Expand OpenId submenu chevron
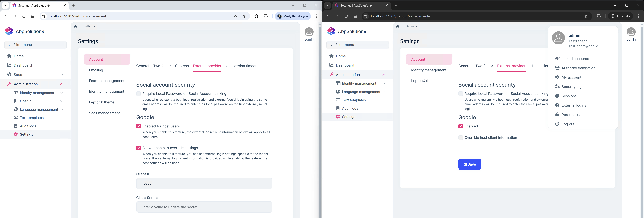The image size is (644, 218). 62,101
